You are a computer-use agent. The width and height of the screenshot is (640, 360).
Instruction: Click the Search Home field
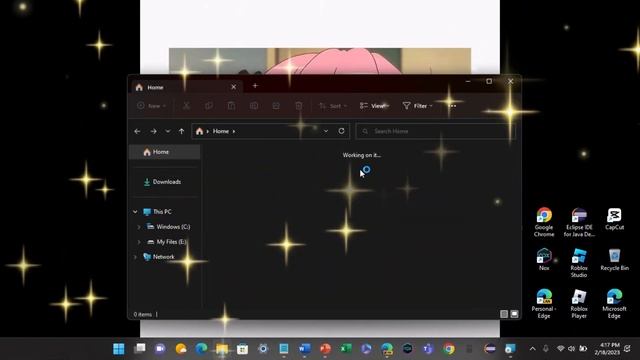436,131
